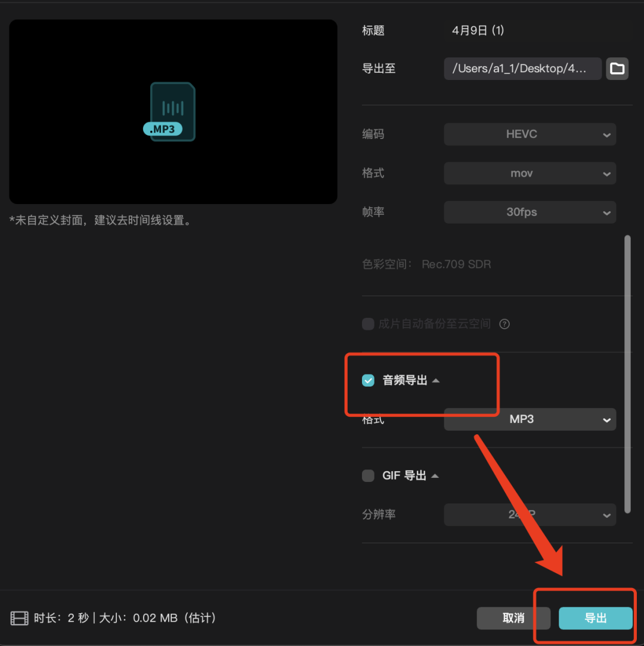Open the folder browser for export path
The width and height of the screenshot is (644, 646).
617,69
